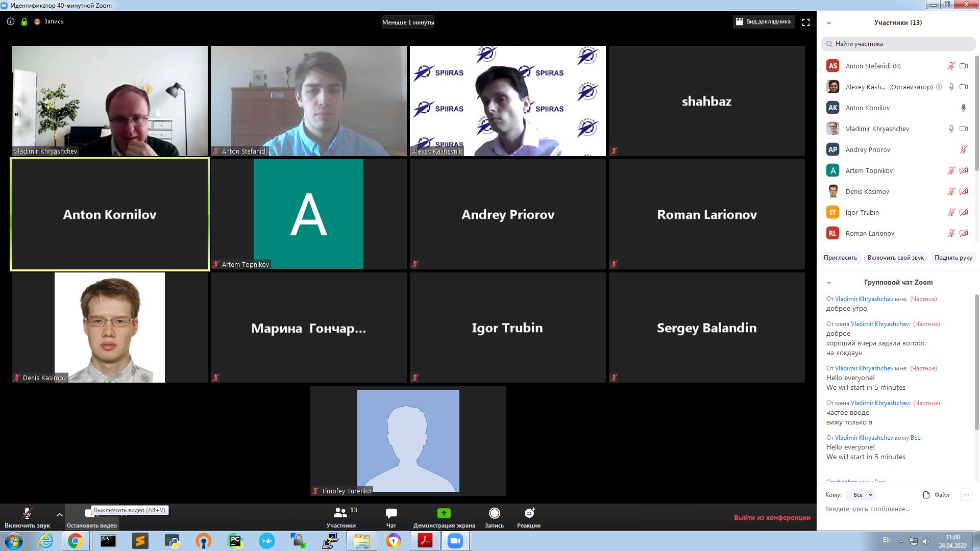The width and height of the screenshot is (980, 551).
Task: Click Выйти из конференции link
Action: 772,517
